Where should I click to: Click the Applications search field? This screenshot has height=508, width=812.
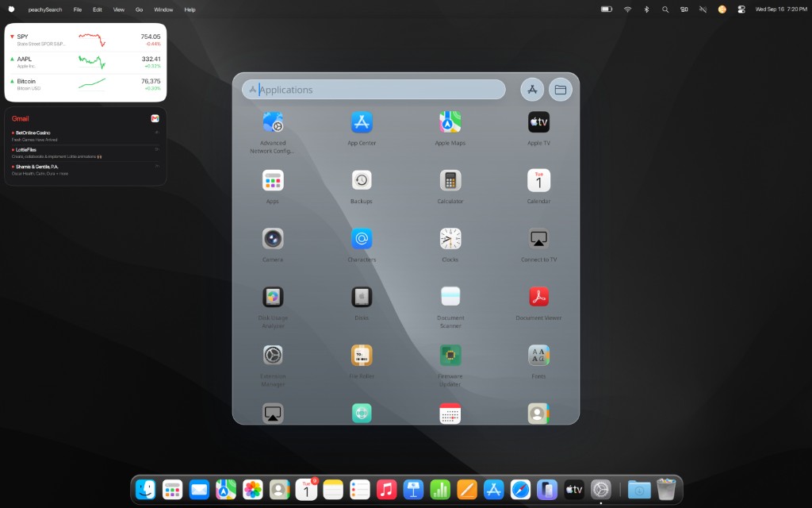[373, 90]
